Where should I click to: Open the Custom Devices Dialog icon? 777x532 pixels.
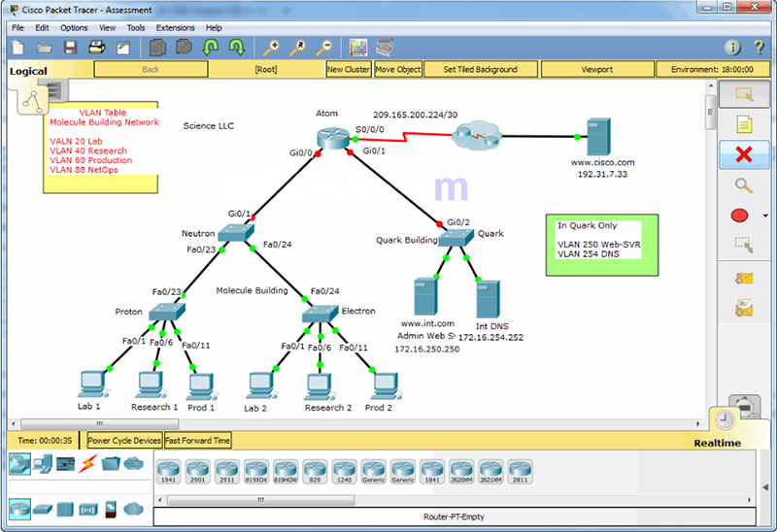(385, 48)
